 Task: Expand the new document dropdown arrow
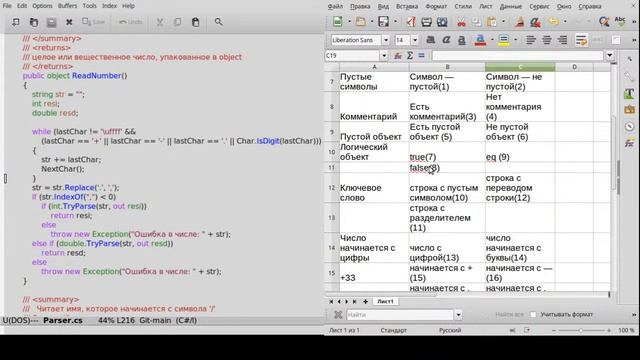(x=349, y=22)
